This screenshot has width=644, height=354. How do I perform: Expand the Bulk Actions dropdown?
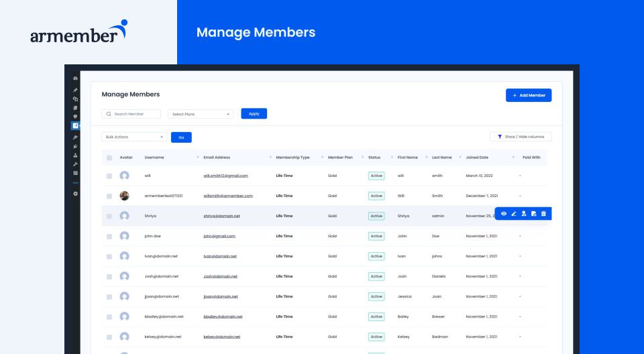point(134,137)
